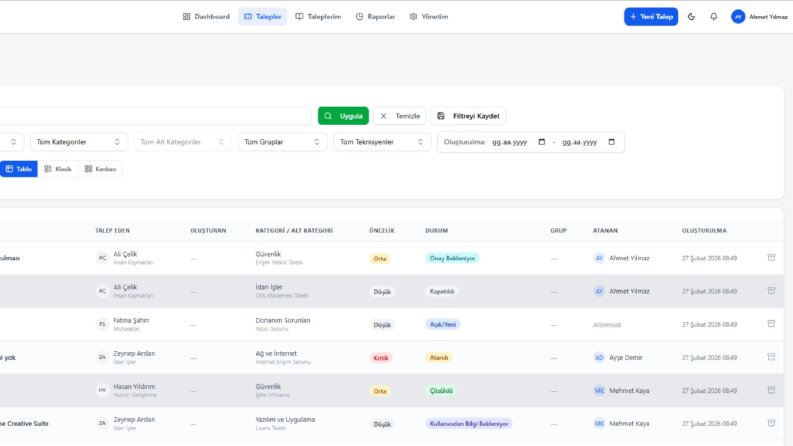Image resolution: width=793 pixels, height=446 pixels.
Task: Switch to the Kanban view
Action: tap(100, 169)
